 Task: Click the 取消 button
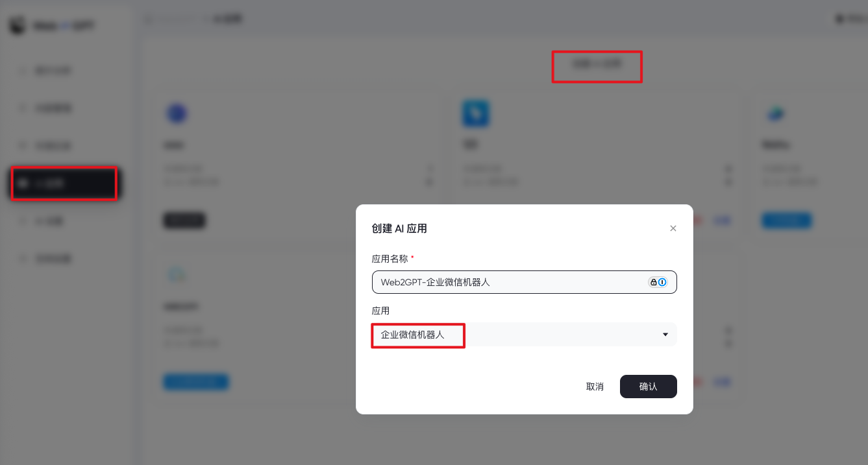click(595, 387)
